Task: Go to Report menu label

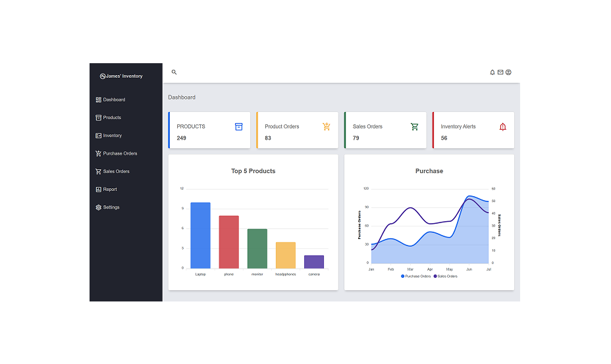Action: (x=110, y=190)
